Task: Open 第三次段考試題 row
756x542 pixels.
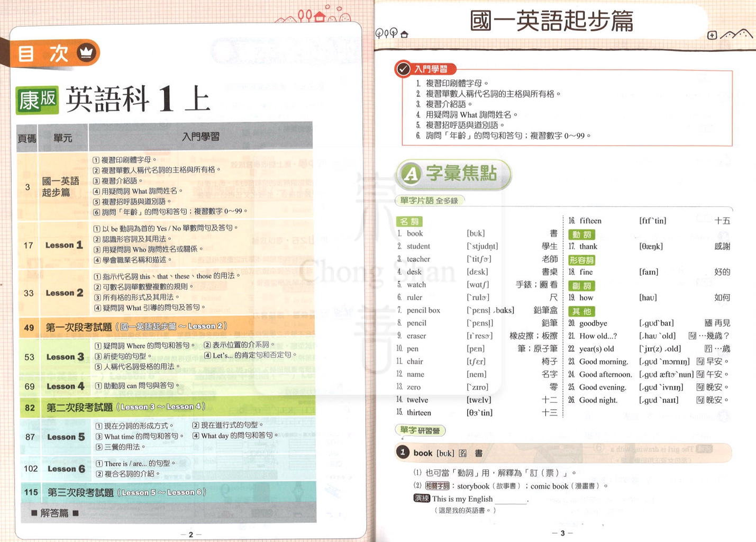Action: click(x=169, y=492)
